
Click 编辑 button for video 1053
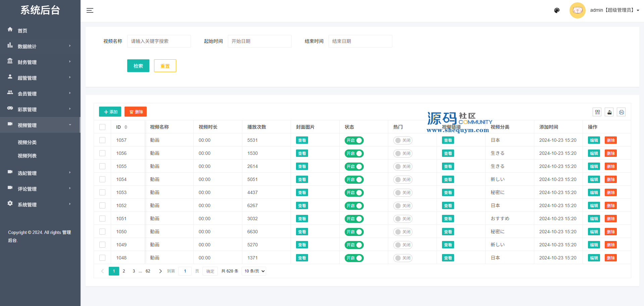coord(594,193)
